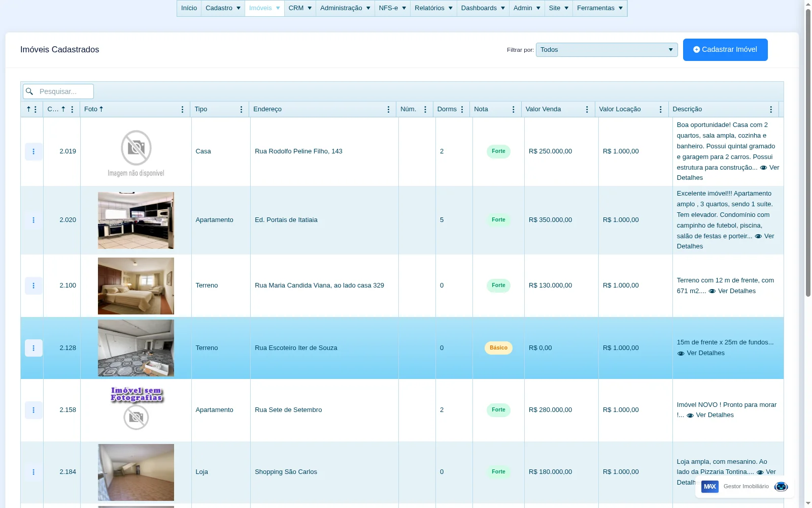This screenshot has height=508, width=812.
Task: Expand the Cadastro menu
Action: (223, 8)
